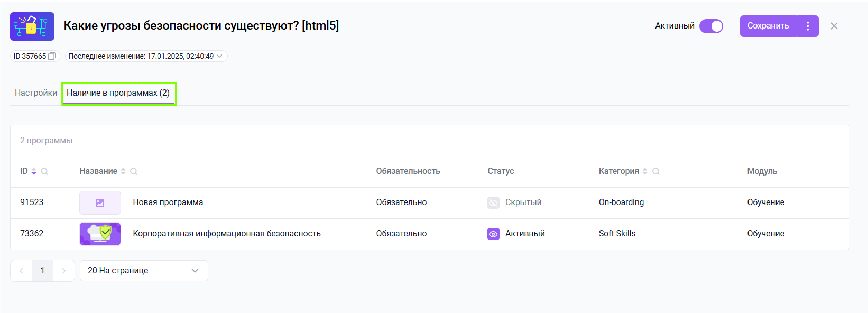
Task: Open the Корпоративная информационная безопасность program
Action: 227,234
